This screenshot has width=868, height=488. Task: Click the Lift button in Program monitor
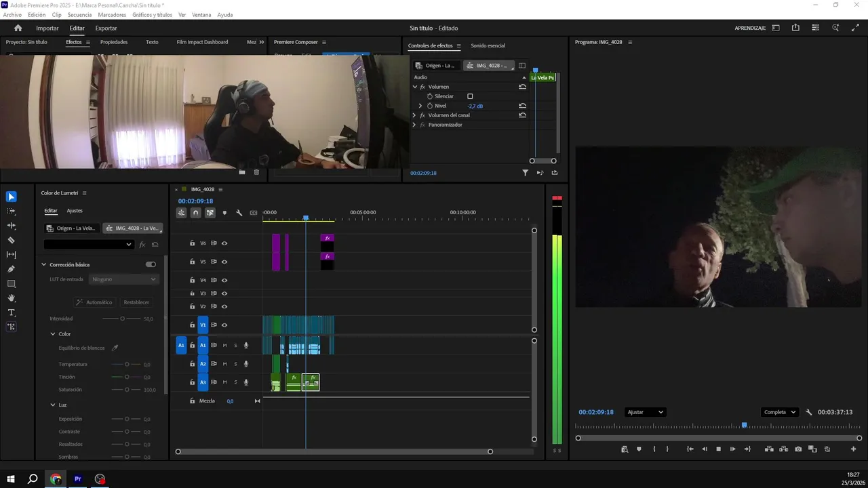point(769,449)
